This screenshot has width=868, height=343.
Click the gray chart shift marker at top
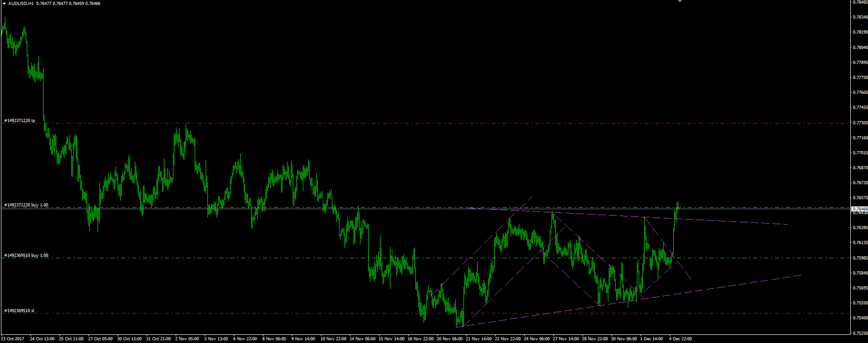(x=680, y=1)
